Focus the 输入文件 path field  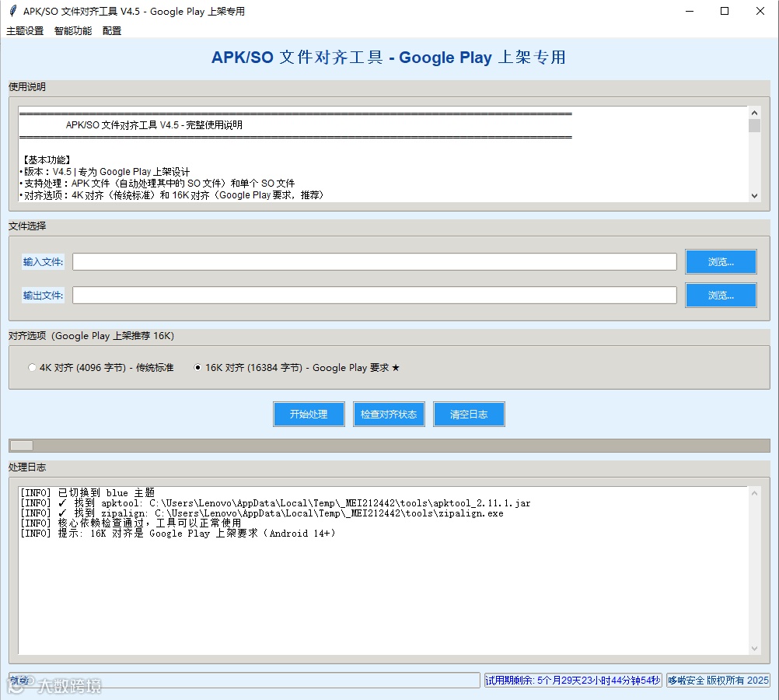(375, 262)
